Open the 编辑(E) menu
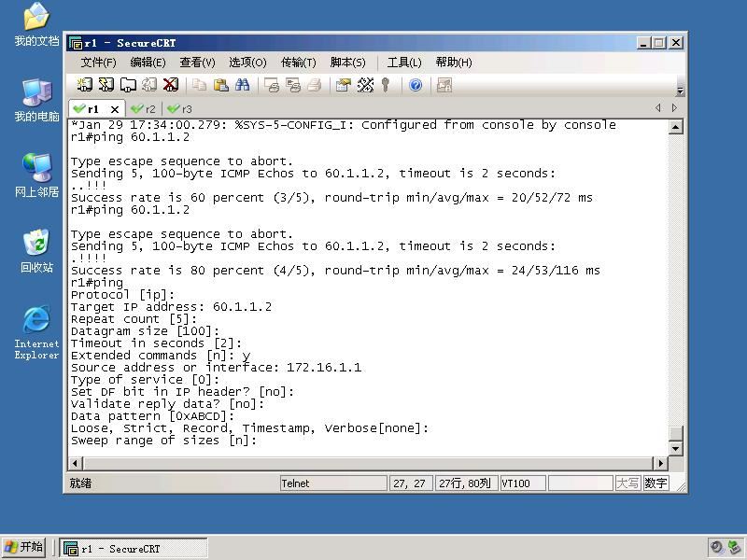This screenshot has height=560, width=747. click(148, 63)
